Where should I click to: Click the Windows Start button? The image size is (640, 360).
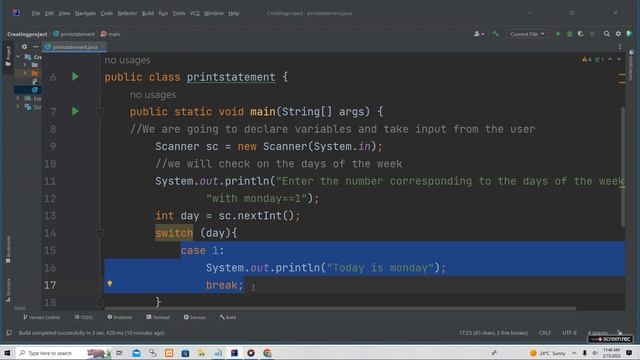pyautogui.click(x=7, y=353)
